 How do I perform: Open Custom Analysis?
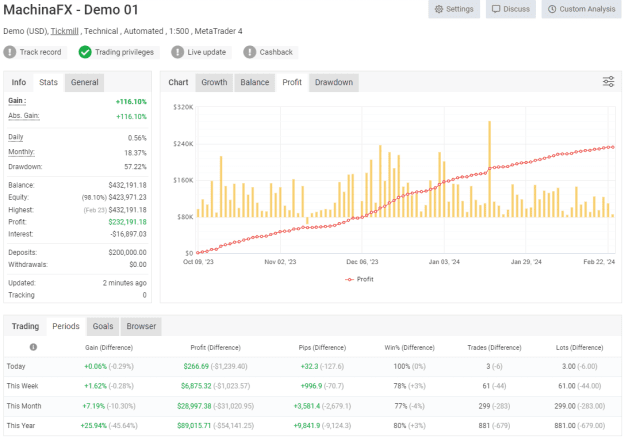582,9
